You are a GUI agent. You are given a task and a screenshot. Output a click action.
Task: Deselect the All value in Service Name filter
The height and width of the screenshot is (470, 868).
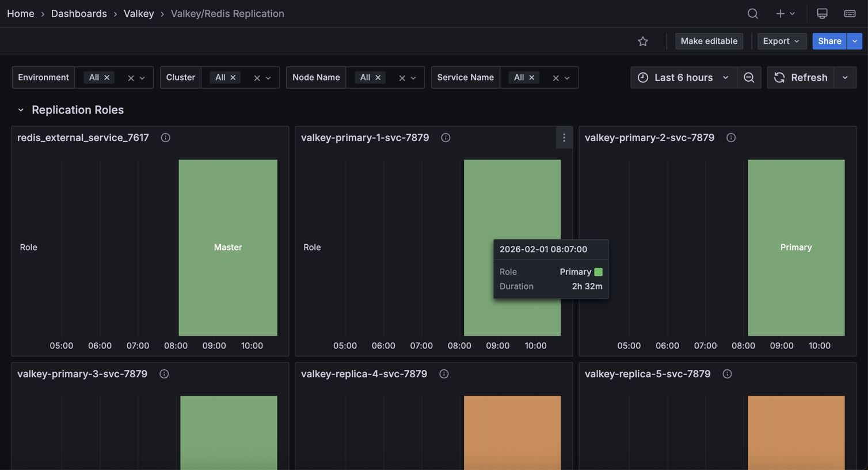coord(531,77)
